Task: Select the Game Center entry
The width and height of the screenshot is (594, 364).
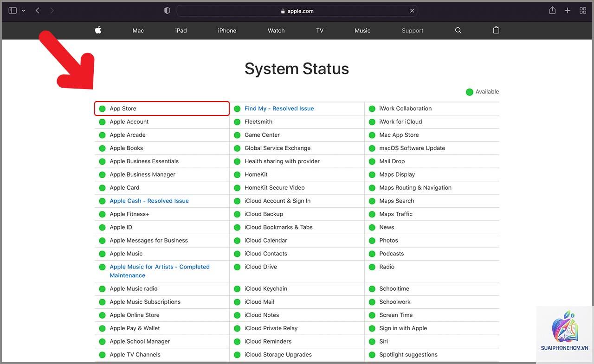Action: [262, 135]
